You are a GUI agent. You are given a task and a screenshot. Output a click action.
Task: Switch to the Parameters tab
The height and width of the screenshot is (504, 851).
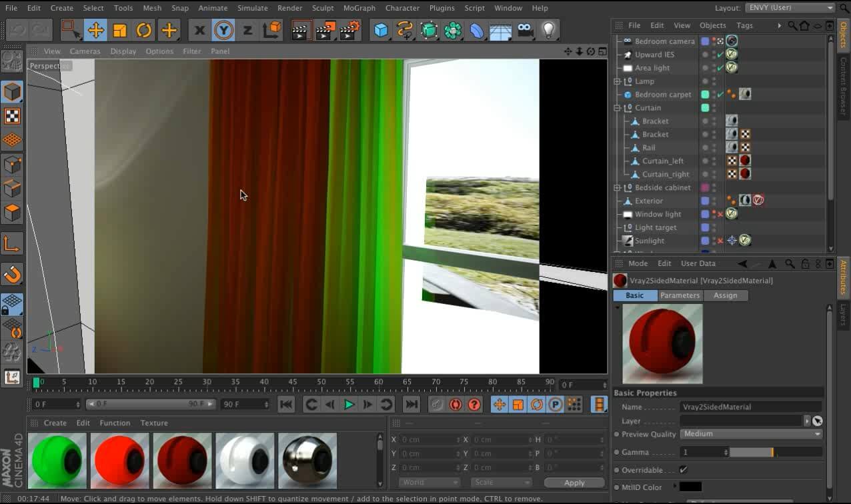pyautogui.click(x=680, y=295)
